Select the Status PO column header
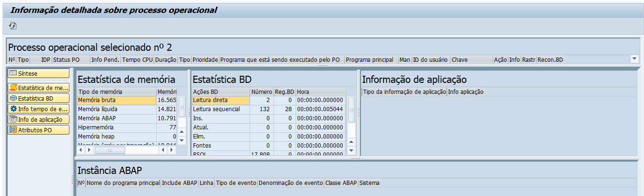The image size is (644, 196). [71, 60]
